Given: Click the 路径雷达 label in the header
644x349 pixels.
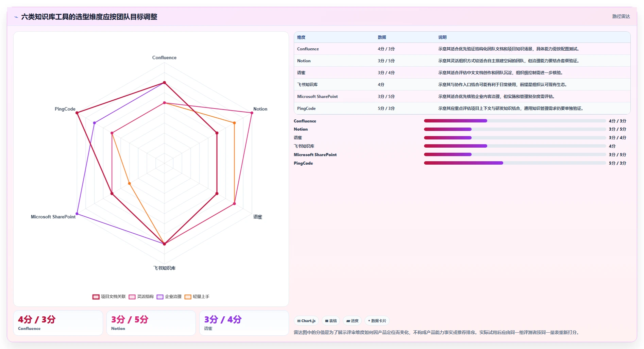Looking at the screenshot, I should [x=621, y=16].
